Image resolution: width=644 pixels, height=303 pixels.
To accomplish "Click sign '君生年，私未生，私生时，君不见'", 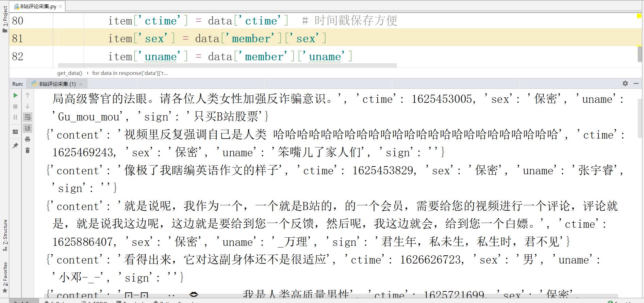I will tap(469, 242).
